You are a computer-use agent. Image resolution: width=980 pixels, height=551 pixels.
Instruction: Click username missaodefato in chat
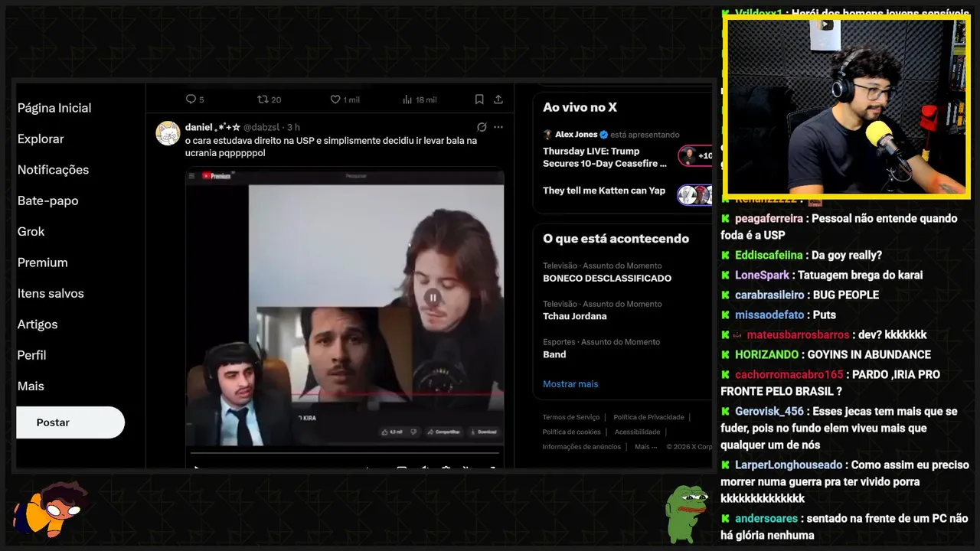[x=769, y=315]
